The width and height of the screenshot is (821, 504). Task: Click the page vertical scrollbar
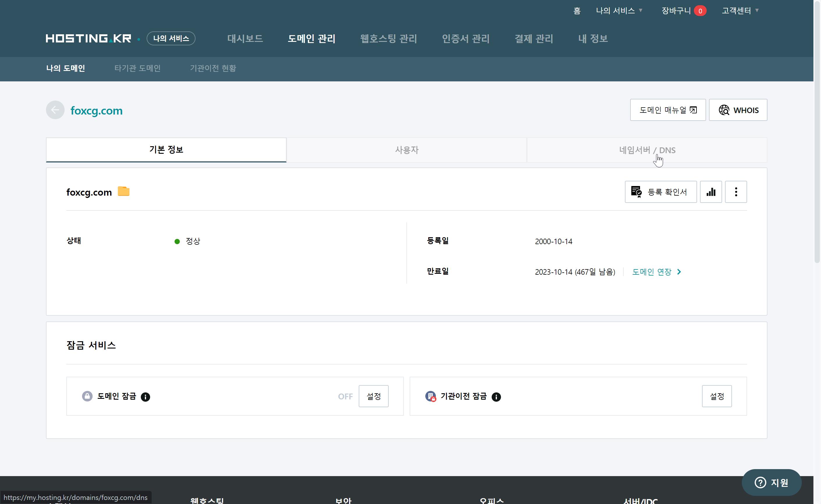(817, 133)
